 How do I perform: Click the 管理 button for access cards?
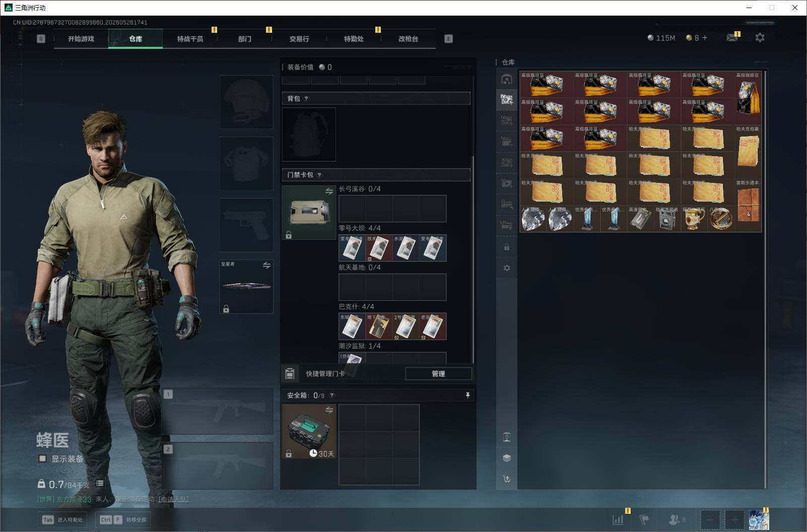pos(438,373)
